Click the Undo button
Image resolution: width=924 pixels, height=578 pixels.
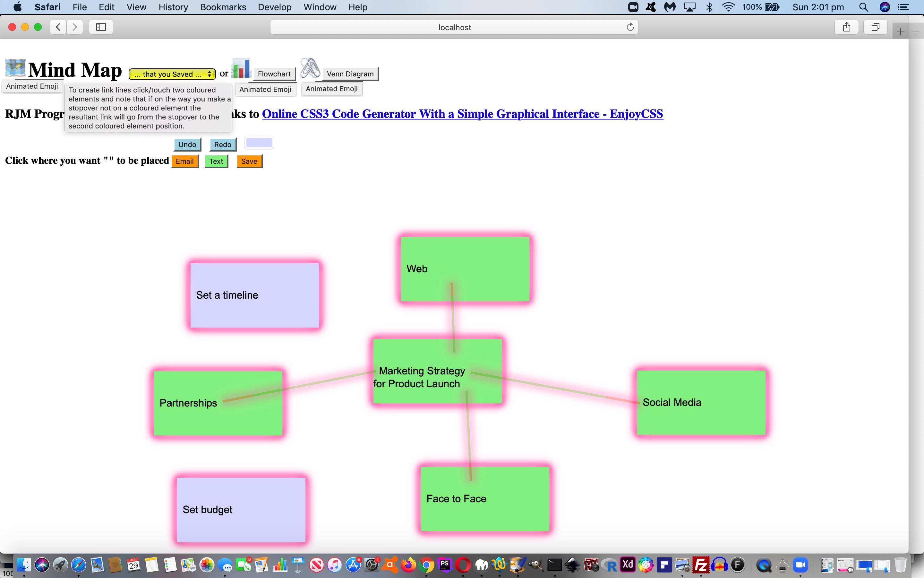point(187,144)
